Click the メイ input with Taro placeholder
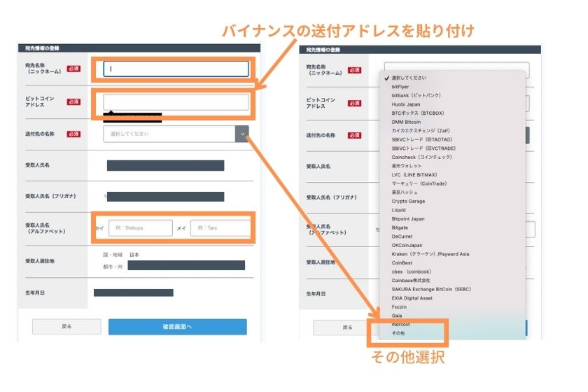Screen dimensions: 588x392 click(220, 228)
